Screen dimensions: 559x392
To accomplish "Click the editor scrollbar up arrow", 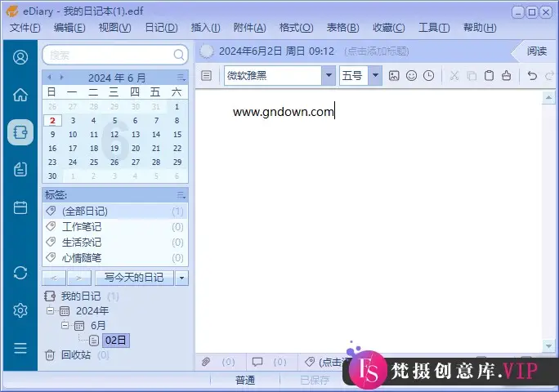I will pyautogui.click(x=548, y=97).
